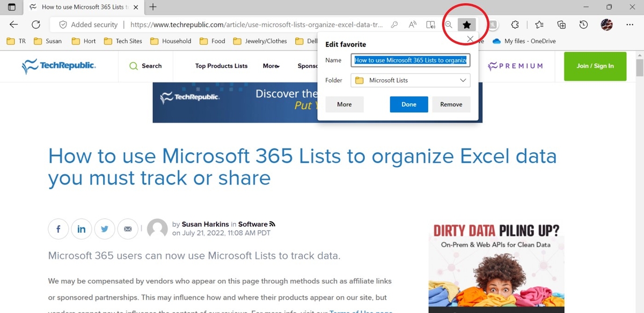Open the Extensions icon in the toolbar
Screen dimensions: 644x313
pos(515,25)
